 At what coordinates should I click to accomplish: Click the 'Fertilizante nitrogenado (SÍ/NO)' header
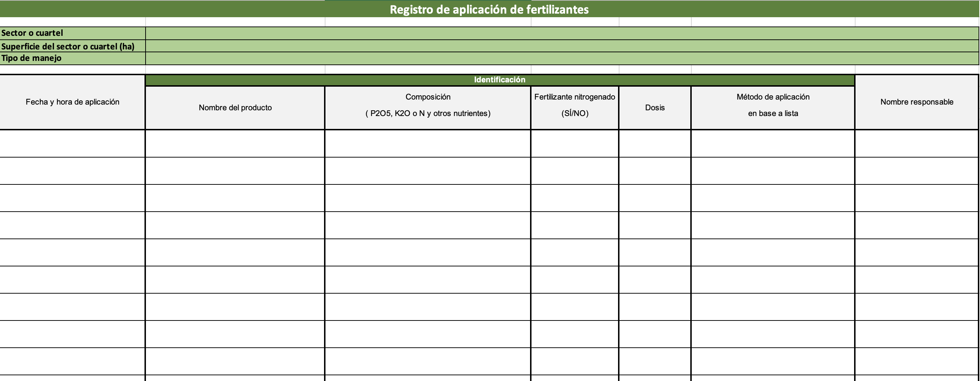(x=575, y=108)
